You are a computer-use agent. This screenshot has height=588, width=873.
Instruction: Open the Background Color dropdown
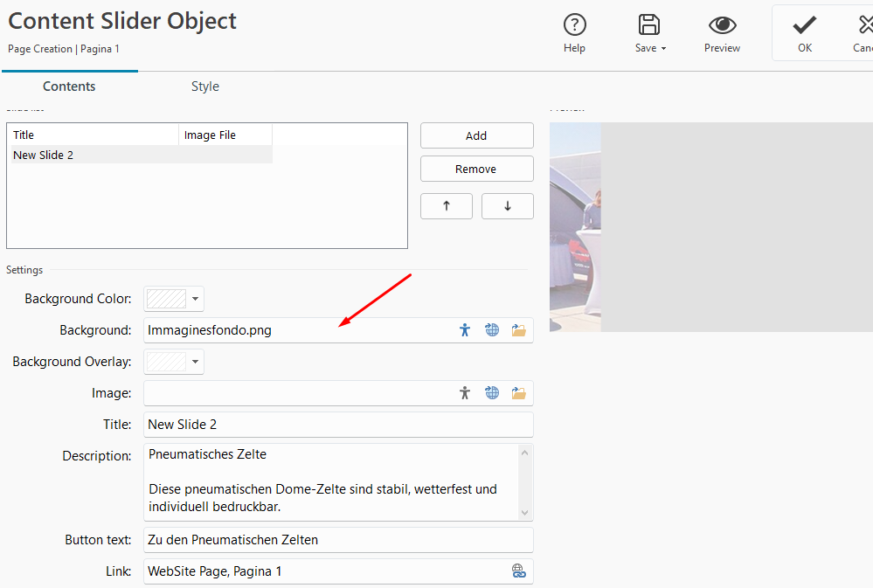click(x=195, y=299)
